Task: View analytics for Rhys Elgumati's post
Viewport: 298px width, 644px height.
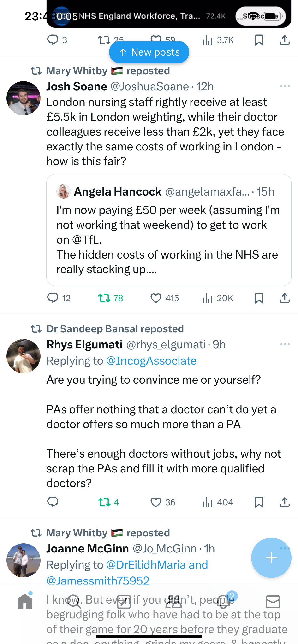Action: coord(208,502)
